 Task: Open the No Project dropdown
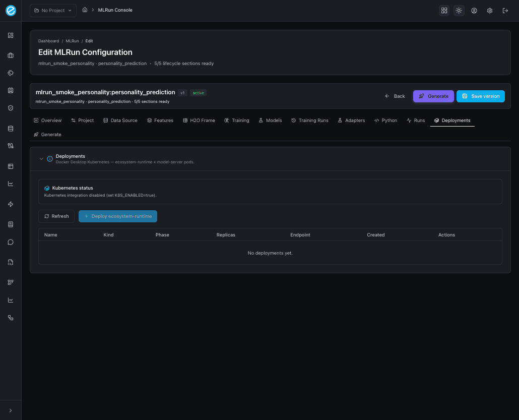tap(52, 10)
